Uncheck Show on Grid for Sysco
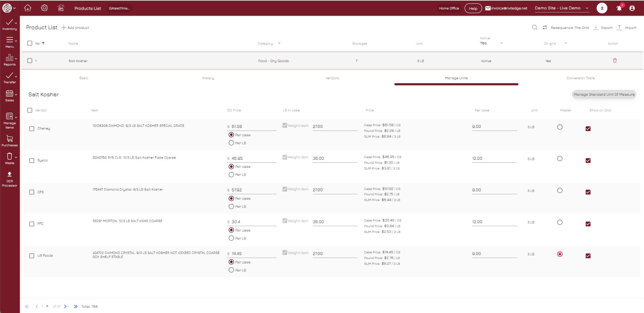This screenshot has width=644, height=313. (588, 160)
